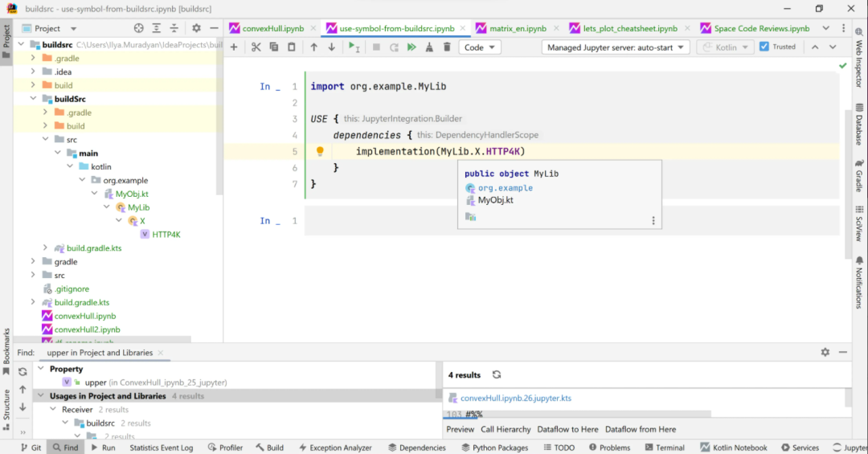Refresh the 4 results preview
868x454 pixels.
[497, 374]
